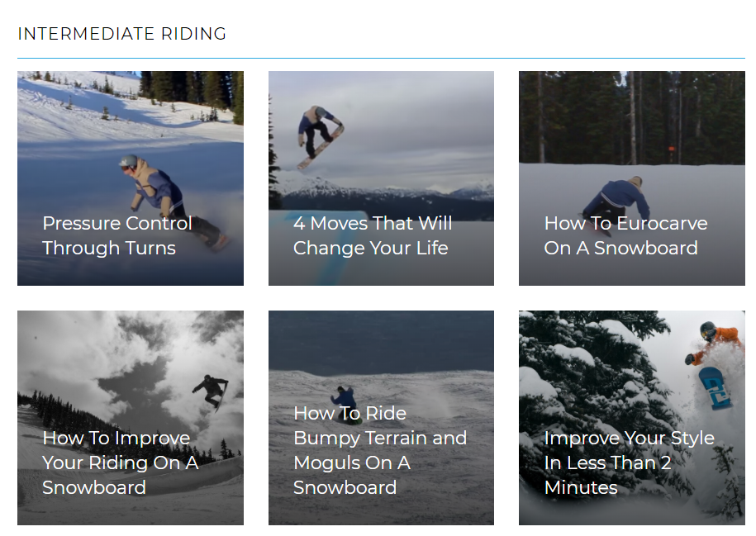The width and height of the screenshot is (756, 536).
Task: Select How To Improve Your Riding title text
Action: 120,462
